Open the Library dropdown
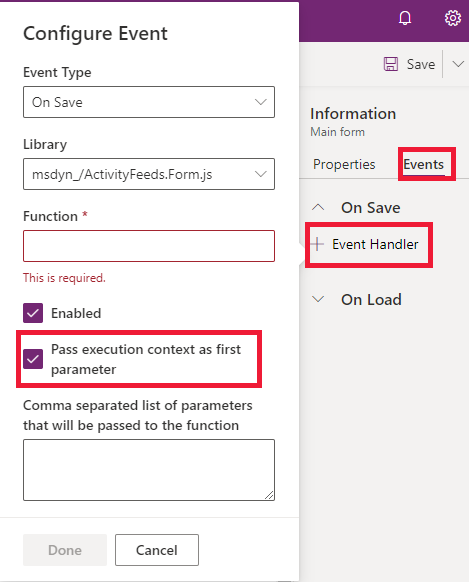 pos(149,174)
